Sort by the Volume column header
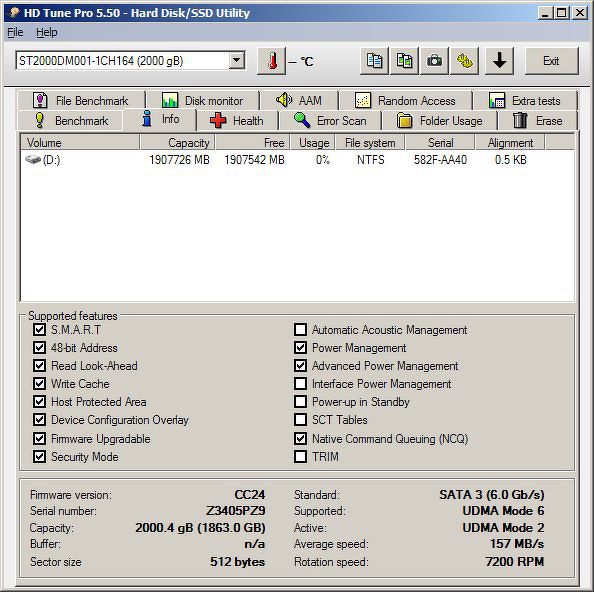 80,142
